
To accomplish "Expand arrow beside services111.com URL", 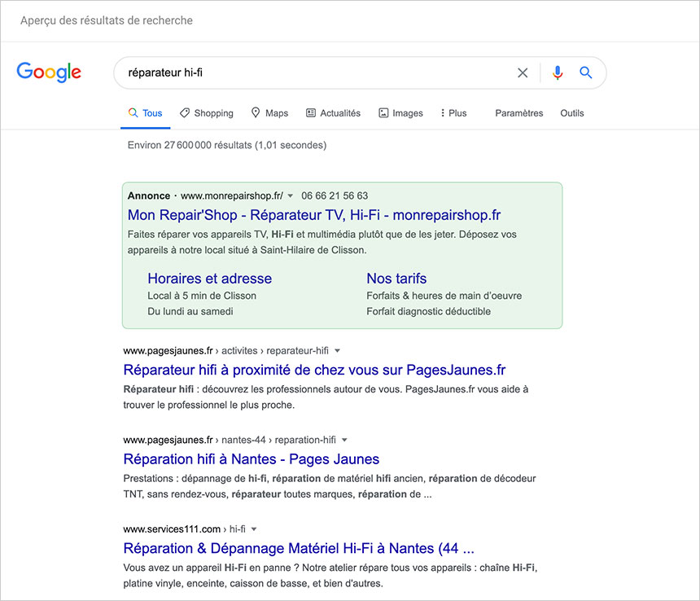I will coord(254,529).
